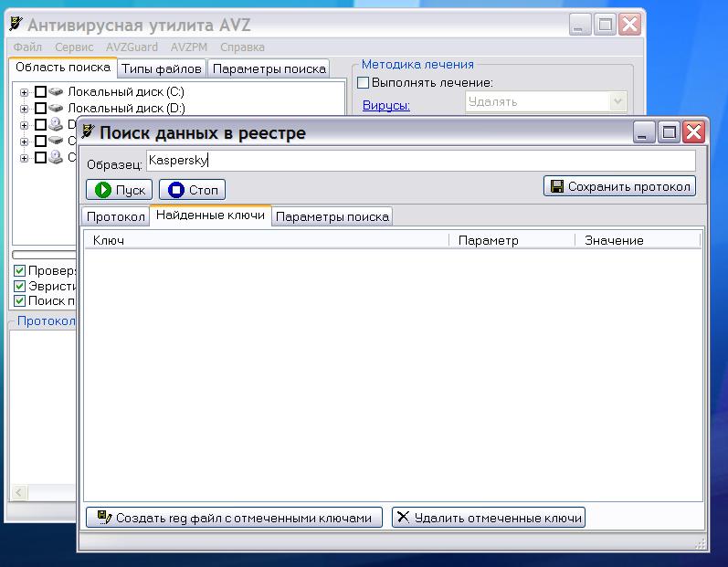Image resolution: width=728 pixels, height=567 pixels.
Task: Open the AVZPM menu
Action: [188, 47]
